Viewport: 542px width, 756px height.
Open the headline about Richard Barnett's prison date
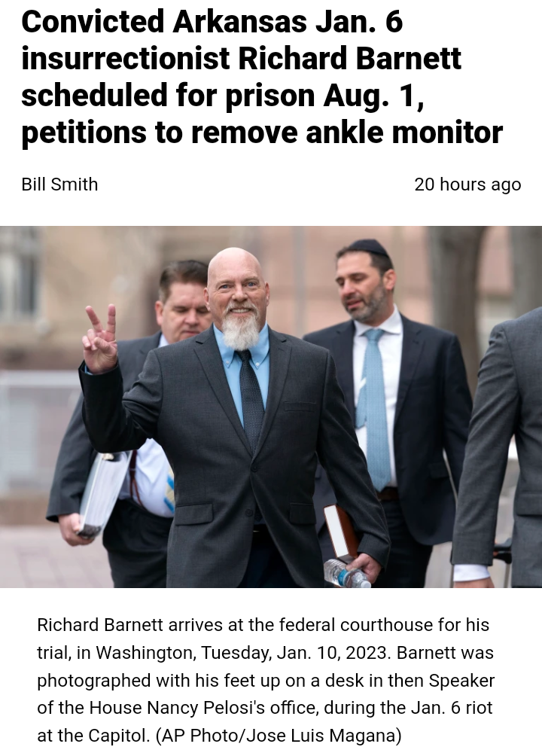262,77
